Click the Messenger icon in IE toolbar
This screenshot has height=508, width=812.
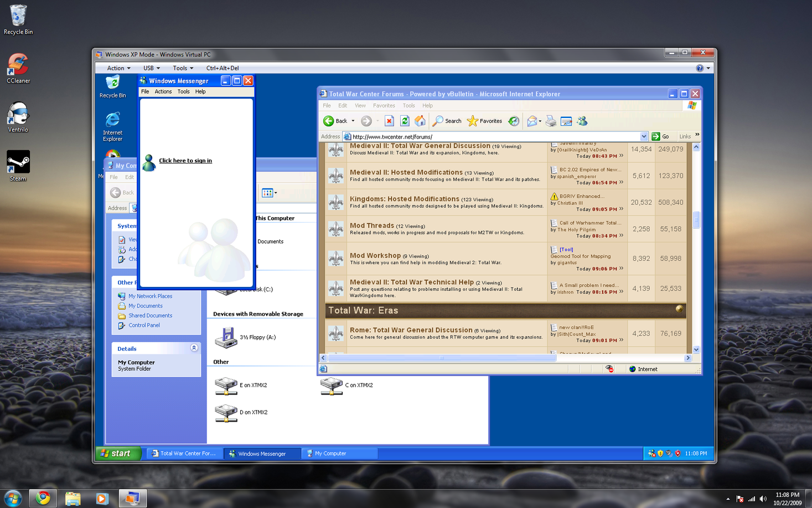point(582,121)
